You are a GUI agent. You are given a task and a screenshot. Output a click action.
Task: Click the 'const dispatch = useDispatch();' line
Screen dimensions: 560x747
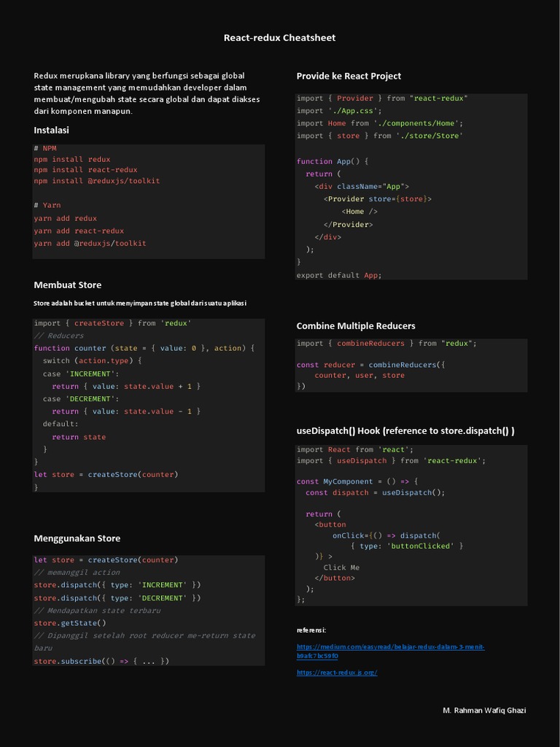[375, 492]
